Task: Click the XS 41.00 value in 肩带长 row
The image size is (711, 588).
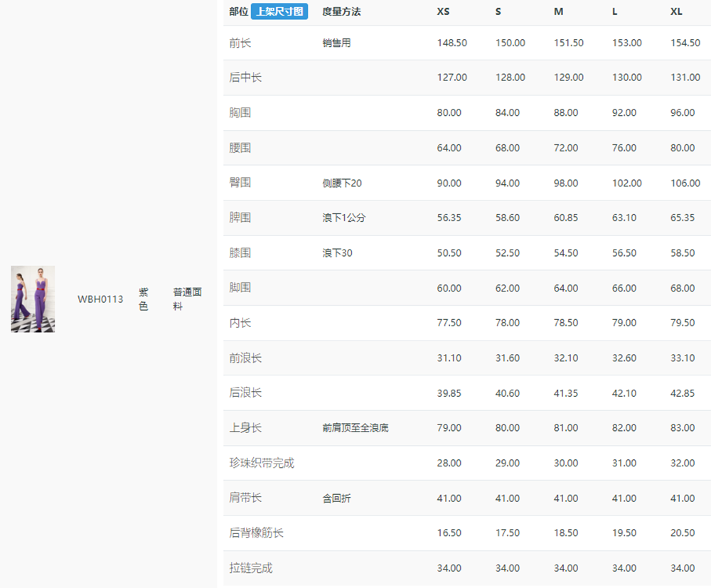Action: pos(449,498)
